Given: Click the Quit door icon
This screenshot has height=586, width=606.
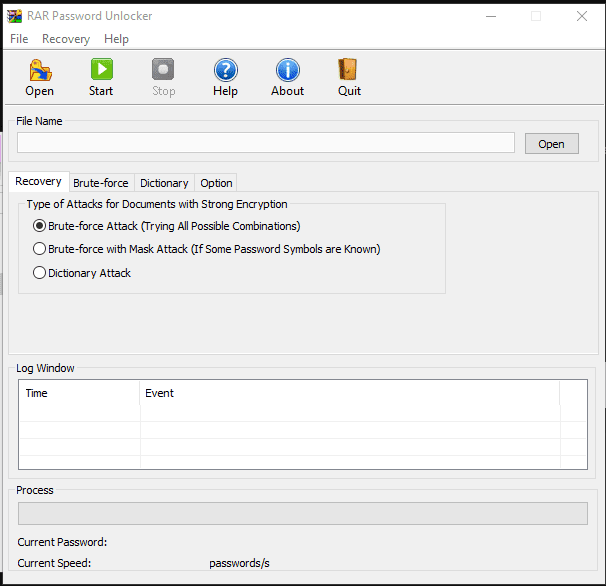Looking at the screenshot, I should (x=349, y=71).
